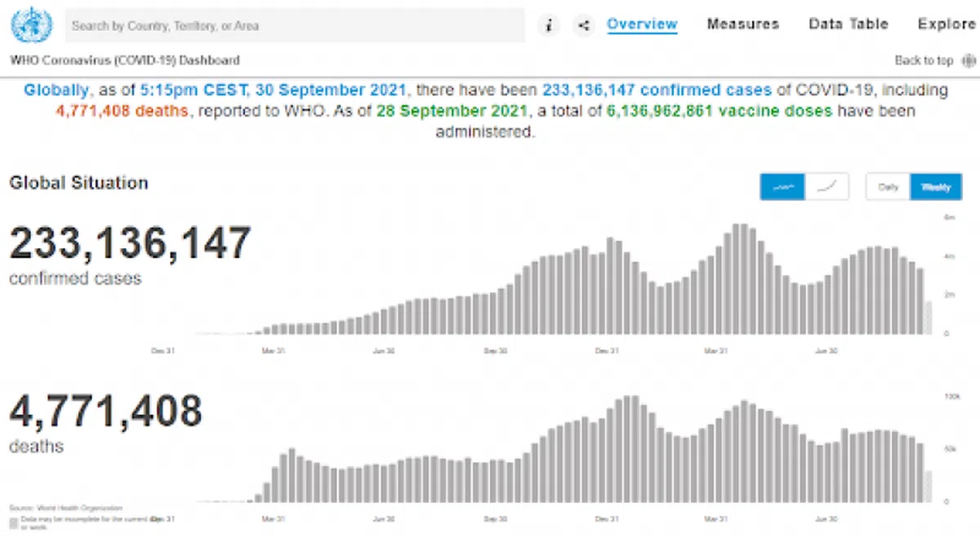
Task: Click the last bar of the deaths chart
Action: tap(928, 486)
